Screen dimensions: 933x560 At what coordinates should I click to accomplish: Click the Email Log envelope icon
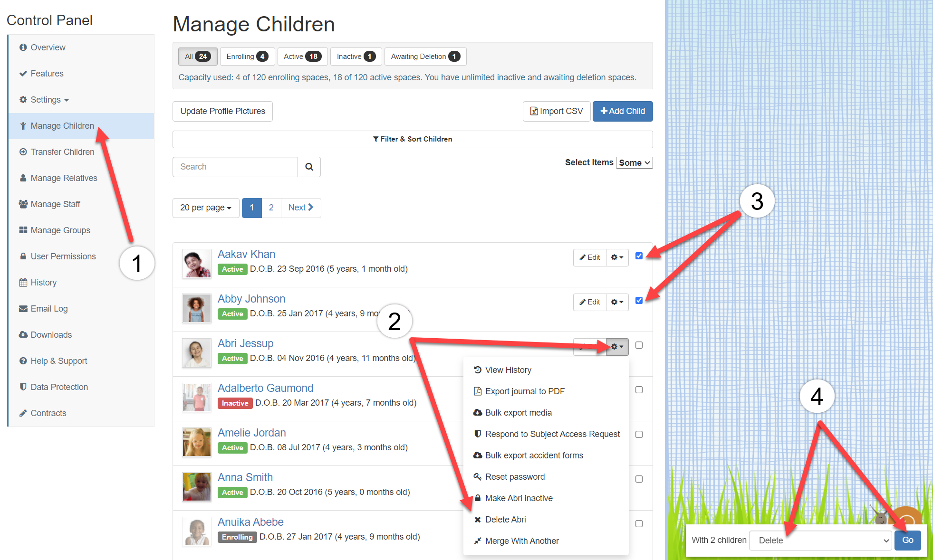tap(23, 309)
